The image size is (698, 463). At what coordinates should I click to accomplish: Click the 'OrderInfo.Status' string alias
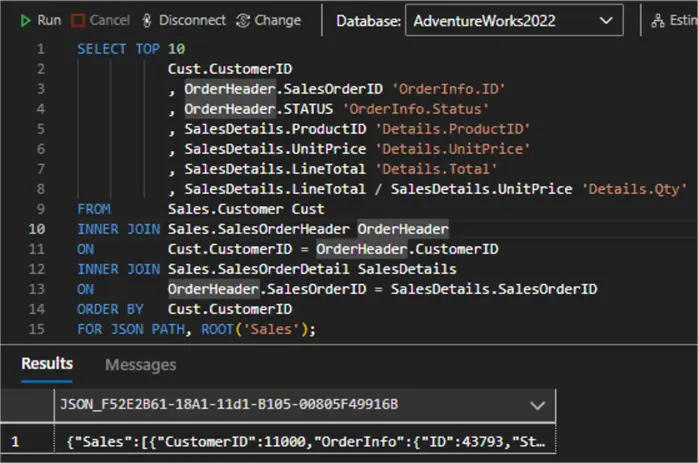[416, 109]
